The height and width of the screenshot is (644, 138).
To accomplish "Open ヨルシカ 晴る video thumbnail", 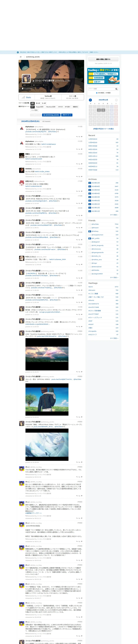I will (x=47, y=399).
